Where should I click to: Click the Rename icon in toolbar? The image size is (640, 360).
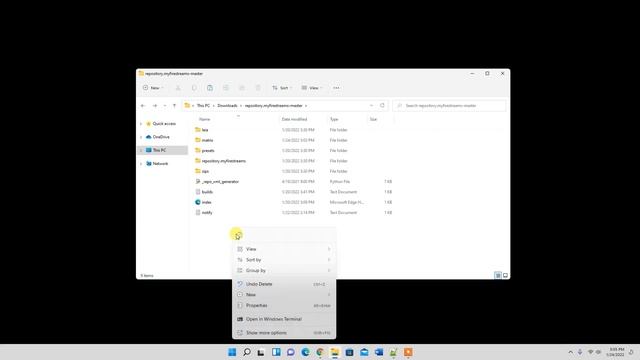(x=226, y=88)
